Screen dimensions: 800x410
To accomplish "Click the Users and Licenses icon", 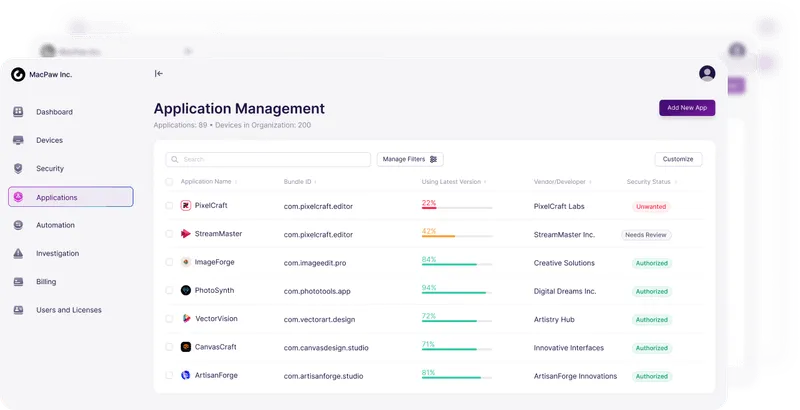I will pos(18,310).
